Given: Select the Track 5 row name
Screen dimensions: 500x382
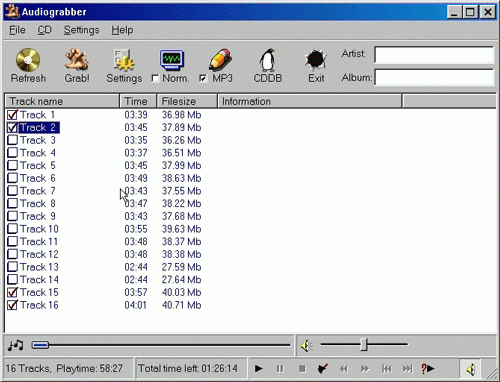Looking at the screenshot, I should [x=38, y=166].
